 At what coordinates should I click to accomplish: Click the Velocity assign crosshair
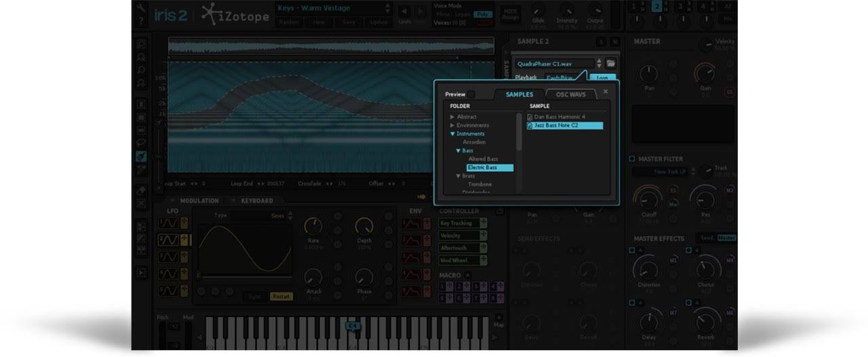point(484,236)
